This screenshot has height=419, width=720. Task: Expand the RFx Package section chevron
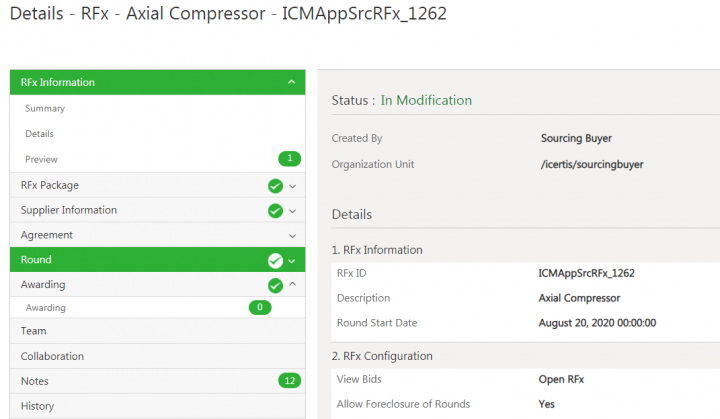pyautogui.click(x=292, y=186)
